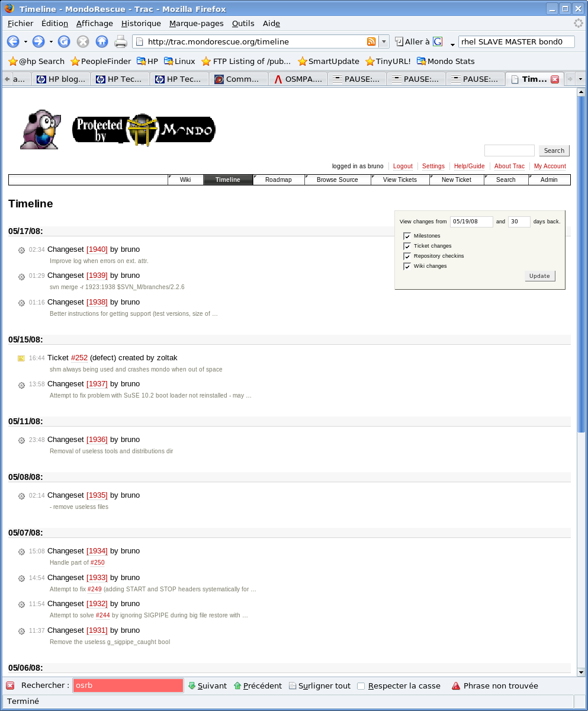Expand the back button history dropdown
Viewport: 588px width, 711px height.
coord(25,41)
